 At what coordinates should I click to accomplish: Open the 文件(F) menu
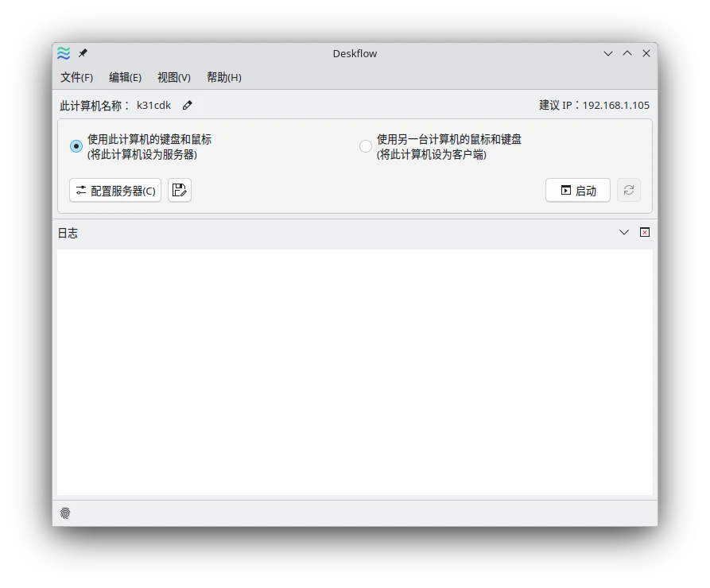[76, 77]
